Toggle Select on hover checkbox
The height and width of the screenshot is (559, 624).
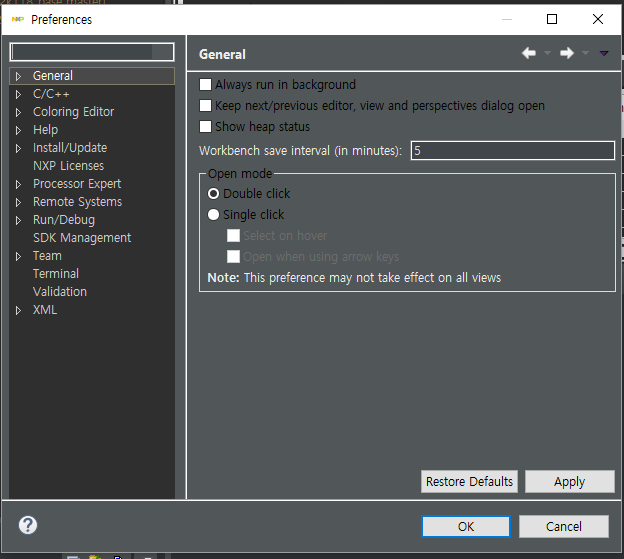233,236
